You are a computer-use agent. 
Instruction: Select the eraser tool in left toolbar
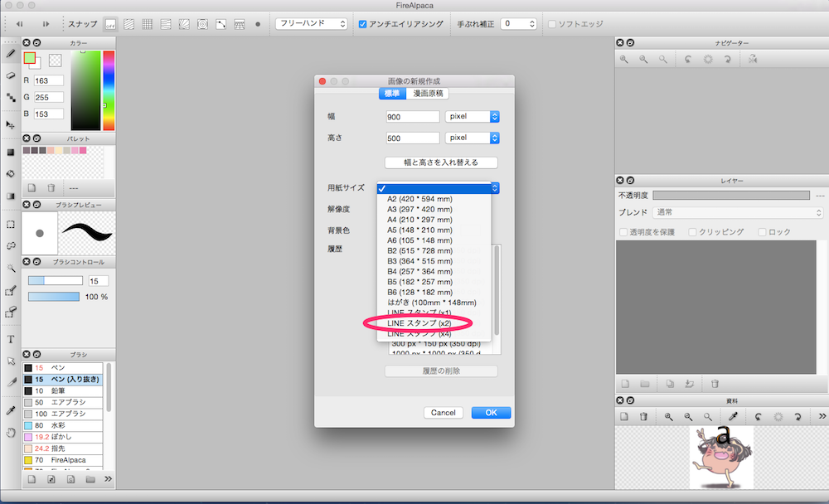click(x=11, y=75)
